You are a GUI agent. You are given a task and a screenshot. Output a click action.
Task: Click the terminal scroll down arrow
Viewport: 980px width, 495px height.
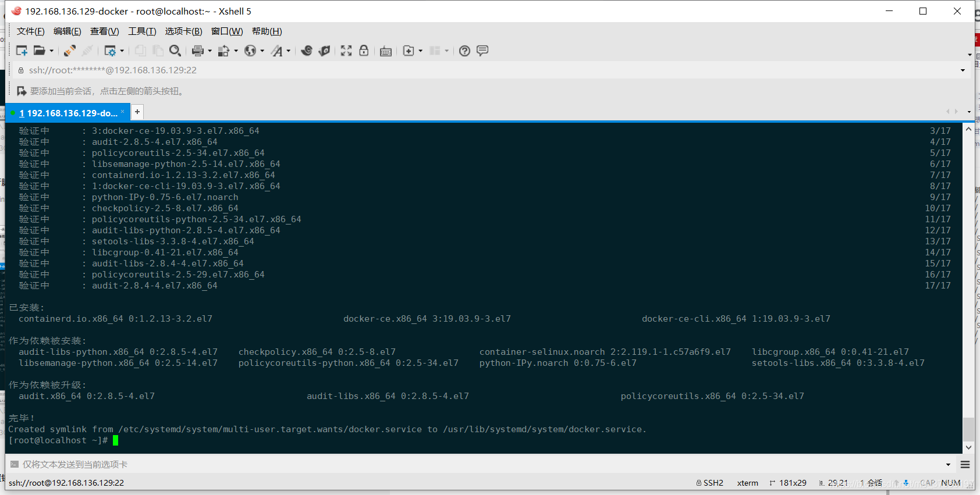[968, 447]
